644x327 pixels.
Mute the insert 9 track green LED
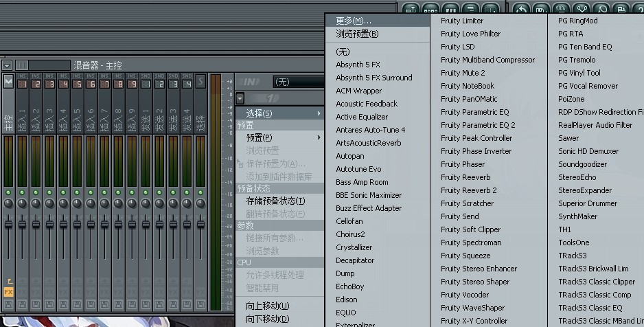click(132, 192)
